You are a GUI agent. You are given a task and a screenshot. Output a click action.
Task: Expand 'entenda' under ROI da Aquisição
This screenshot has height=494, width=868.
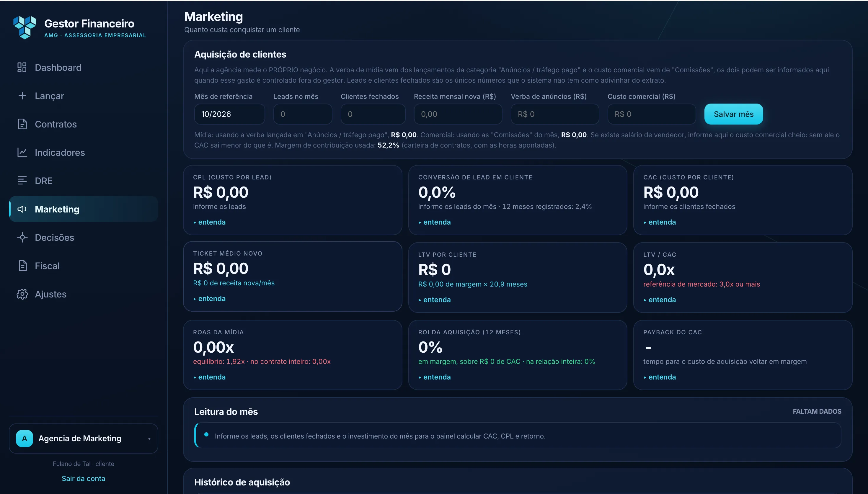point(435,377)
